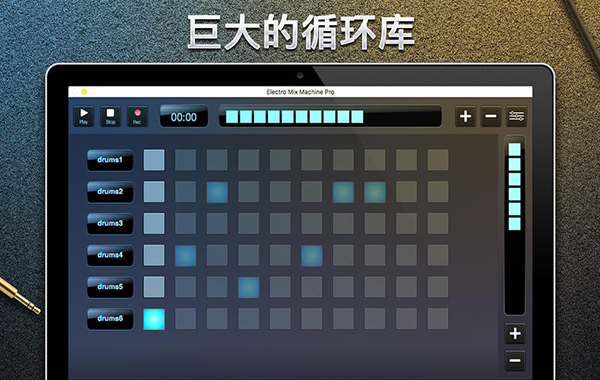Stop playback with the Stop button
Screen dimensions: 600x380
coord(111,116)
